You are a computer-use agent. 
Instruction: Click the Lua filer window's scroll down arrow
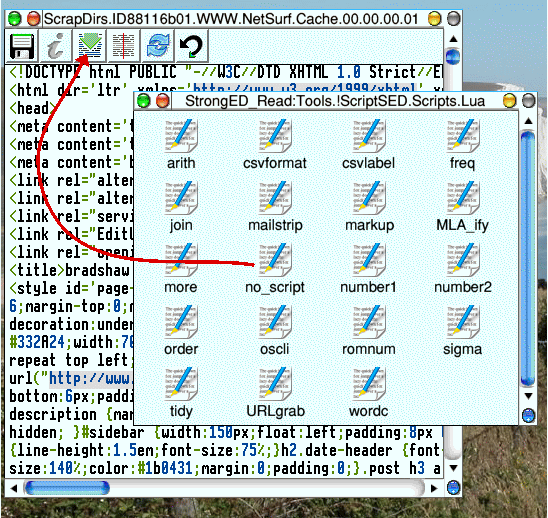coord(528,396)
